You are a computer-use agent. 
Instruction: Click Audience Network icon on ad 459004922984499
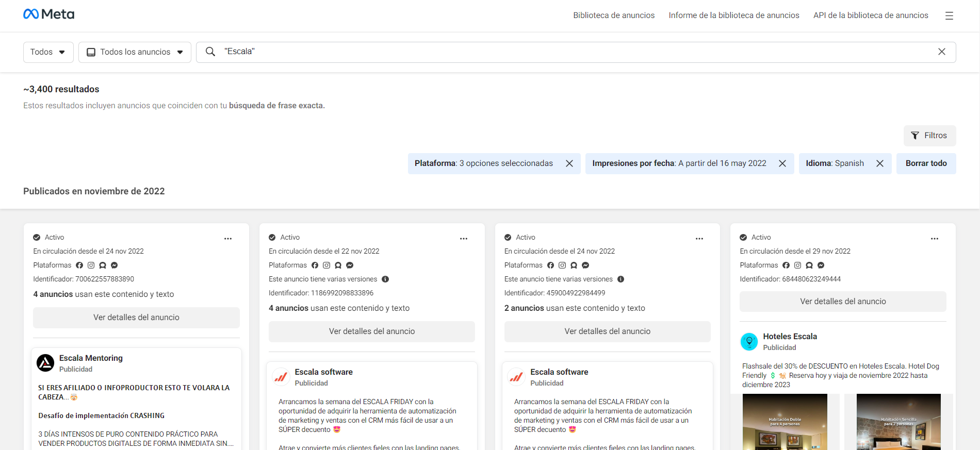[574, 265]
